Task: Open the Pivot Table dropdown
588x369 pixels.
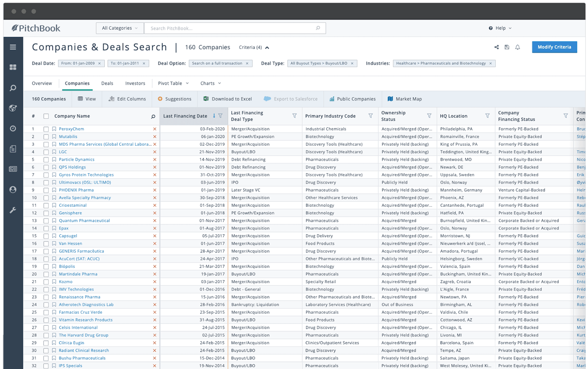Action: click(x=173, y=83)
